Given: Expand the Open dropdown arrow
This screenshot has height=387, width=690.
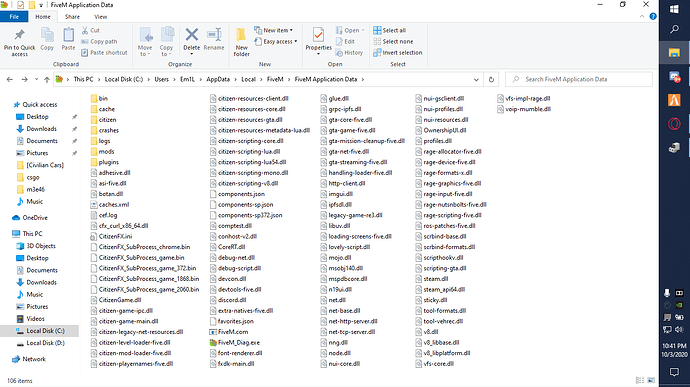Looking at the screenshot, I should coord(363,30).
